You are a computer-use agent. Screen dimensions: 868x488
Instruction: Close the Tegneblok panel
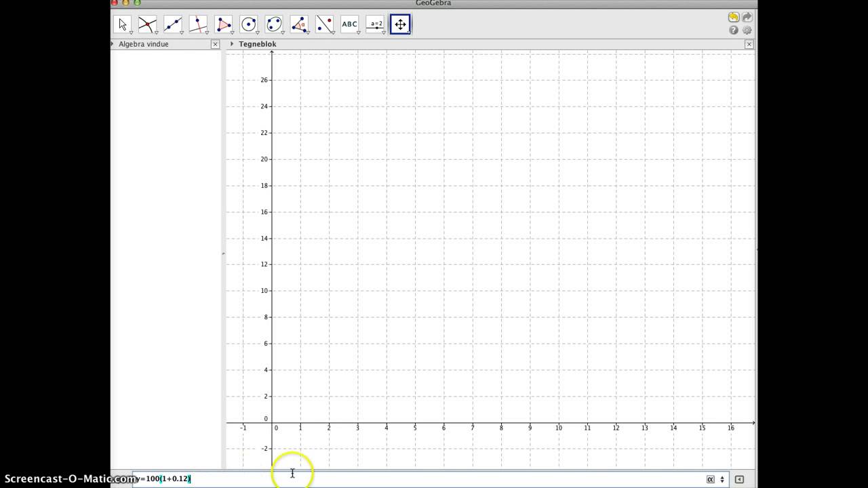749,44
